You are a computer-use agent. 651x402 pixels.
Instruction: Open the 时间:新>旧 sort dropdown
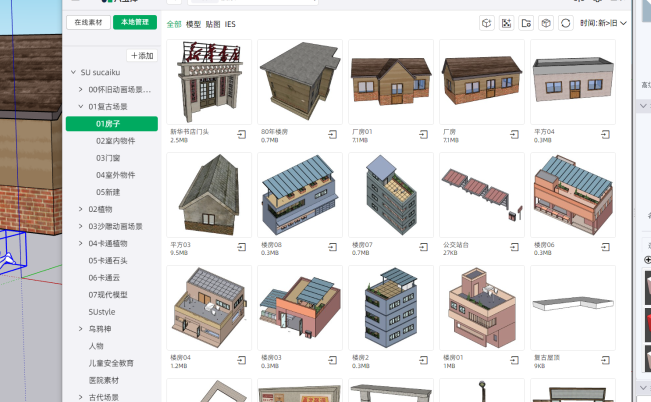603,23
